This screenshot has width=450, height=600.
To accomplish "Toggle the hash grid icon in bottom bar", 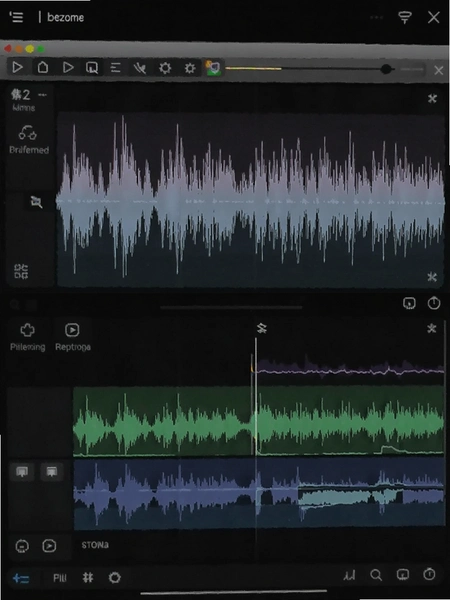I will pyautogui.click(x=88, y=577).
